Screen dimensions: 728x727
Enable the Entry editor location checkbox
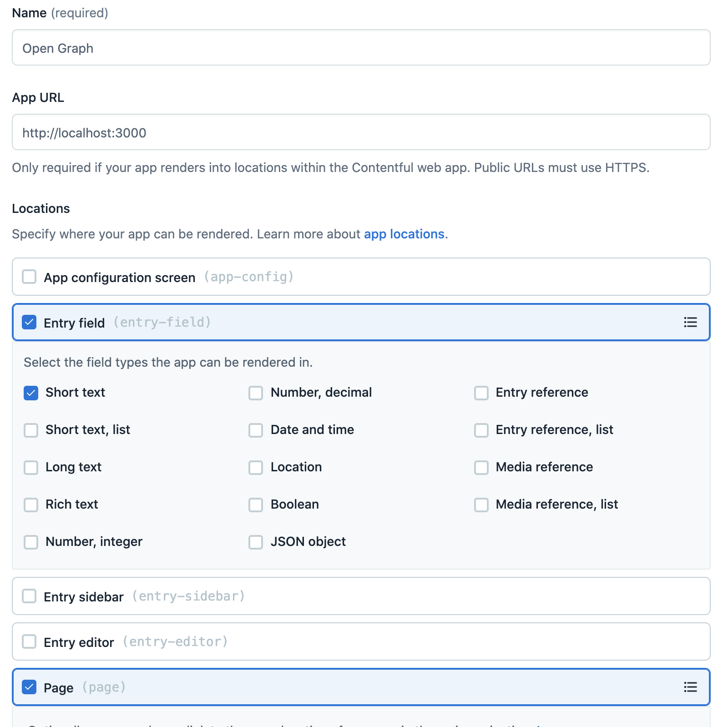pyautogui.click(x=30, y=641)
